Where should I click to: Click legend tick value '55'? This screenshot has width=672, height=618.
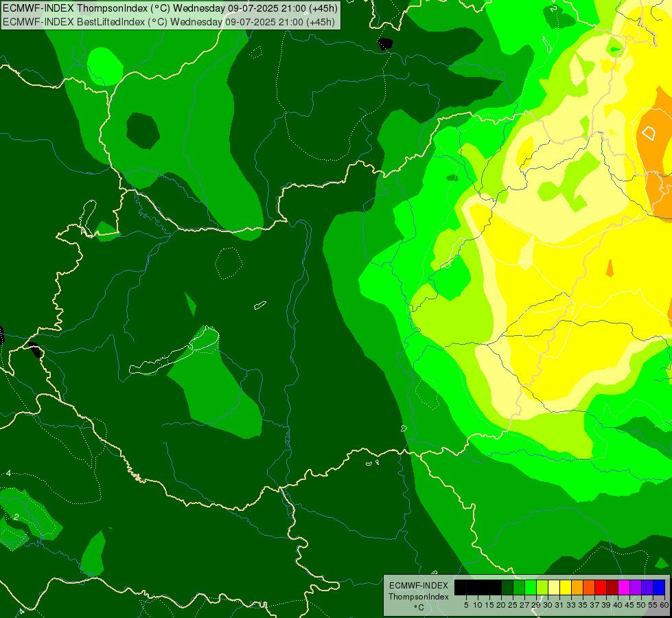653,605
